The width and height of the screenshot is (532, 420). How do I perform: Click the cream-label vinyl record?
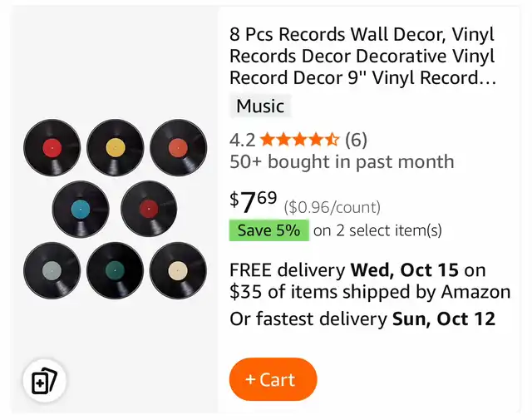click(x=178, y=270)
